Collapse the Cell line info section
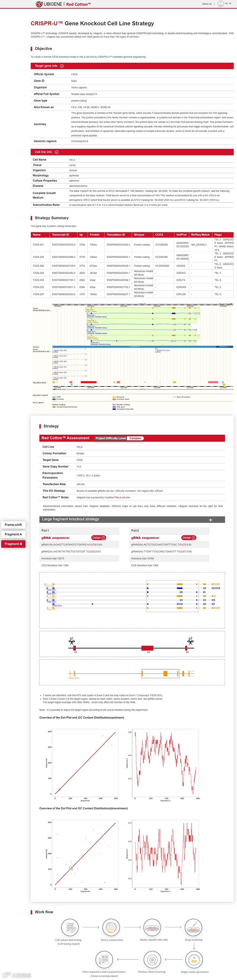This screenshot has width=237, height=980. click(57, 152)
